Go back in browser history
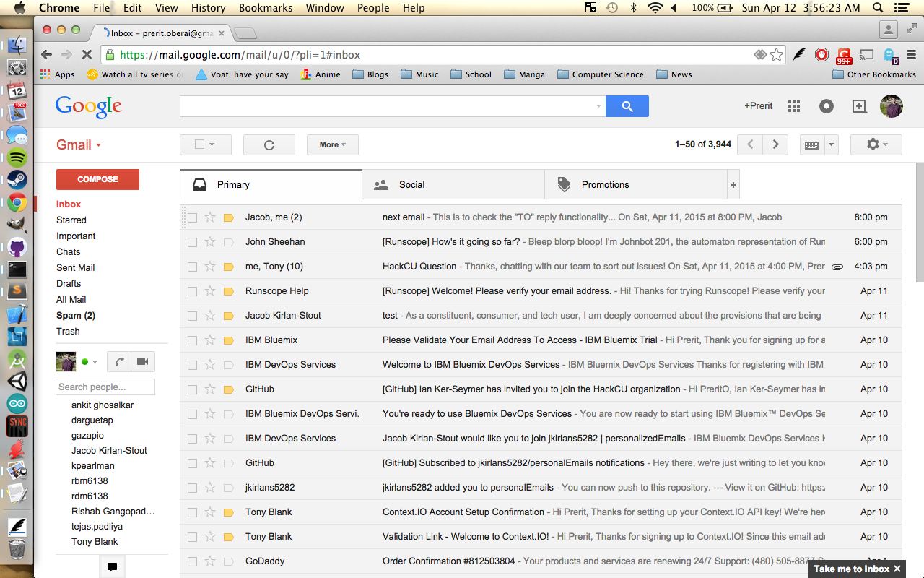Screen dimensions: 924x578 pos(47,55)
